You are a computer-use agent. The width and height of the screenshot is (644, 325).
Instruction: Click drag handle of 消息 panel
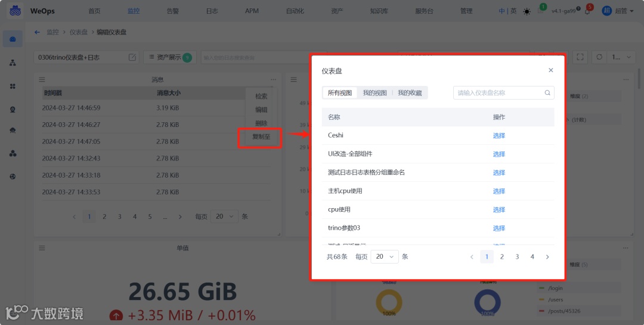(42, 80)
